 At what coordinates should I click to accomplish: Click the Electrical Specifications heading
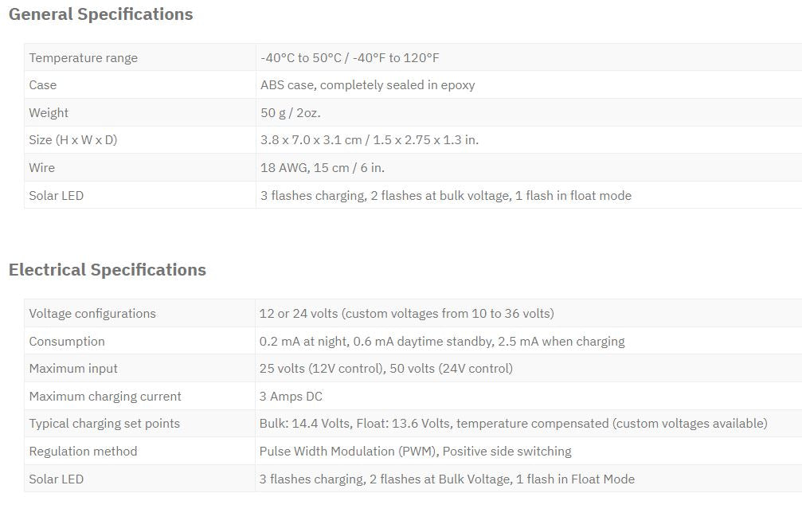point(108,269)
